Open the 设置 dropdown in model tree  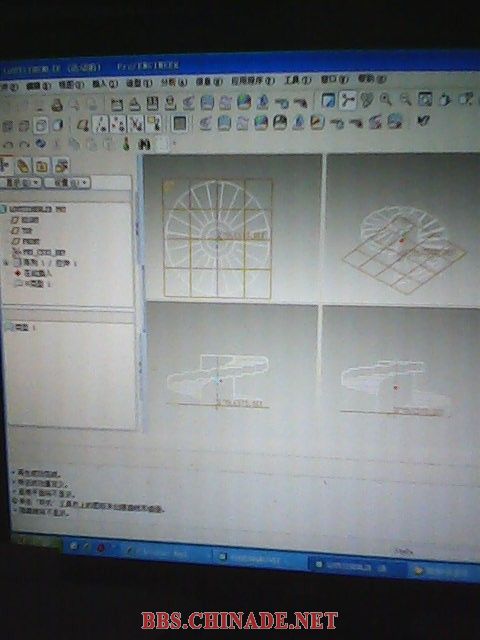[67, 182]
